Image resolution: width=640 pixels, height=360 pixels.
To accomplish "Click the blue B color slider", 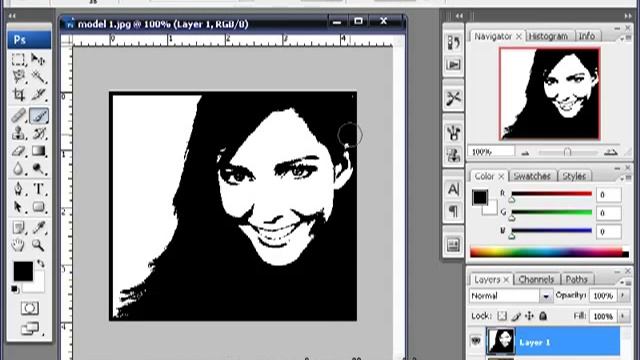I will point(551,231).
